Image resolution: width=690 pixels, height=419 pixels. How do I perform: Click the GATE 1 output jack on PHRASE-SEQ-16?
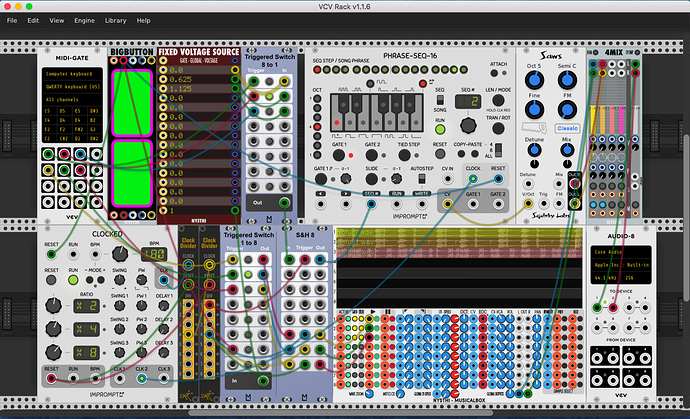tap(473, 204)
